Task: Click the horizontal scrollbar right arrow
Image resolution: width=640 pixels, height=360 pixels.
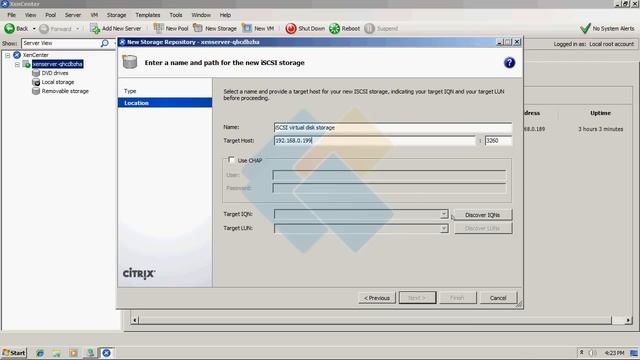Action: [x=629, y=320]
